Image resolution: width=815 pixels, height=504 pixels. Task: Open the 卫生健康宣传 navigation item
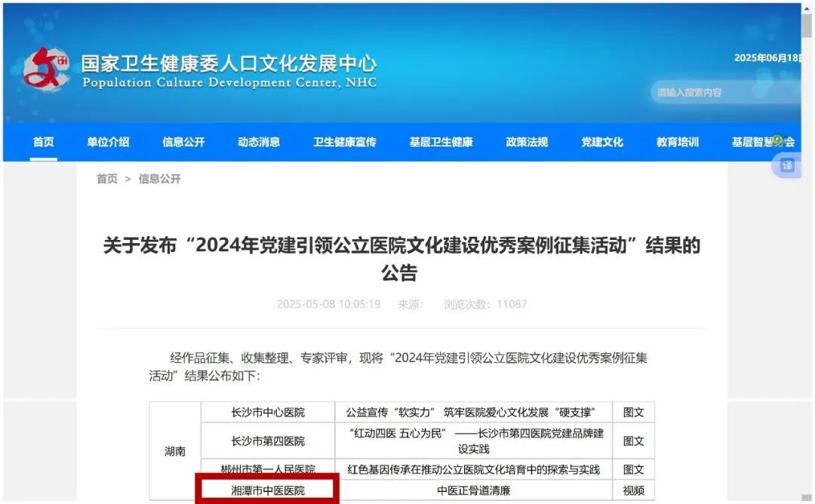(345, 142)
